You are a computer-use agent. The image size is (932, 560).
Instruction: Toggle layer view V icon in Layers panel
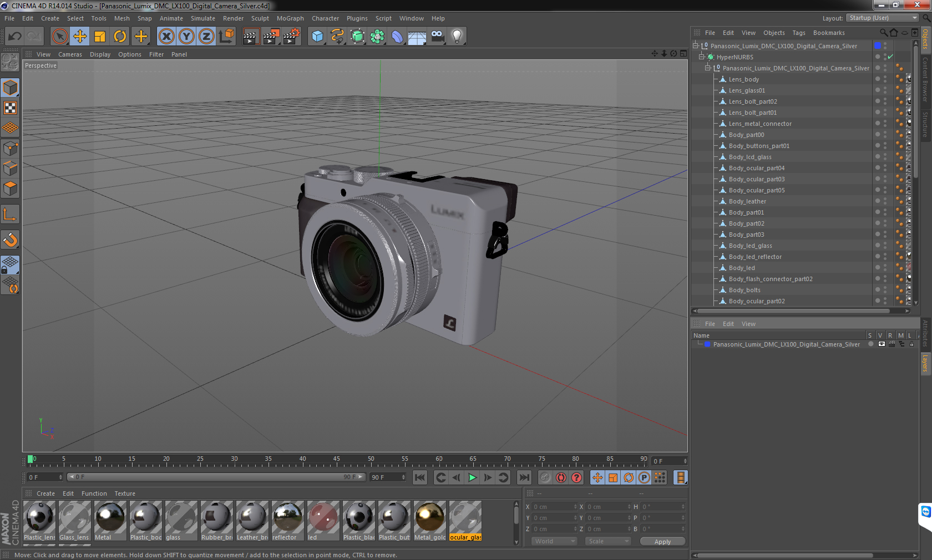click(x=882, y=344)
